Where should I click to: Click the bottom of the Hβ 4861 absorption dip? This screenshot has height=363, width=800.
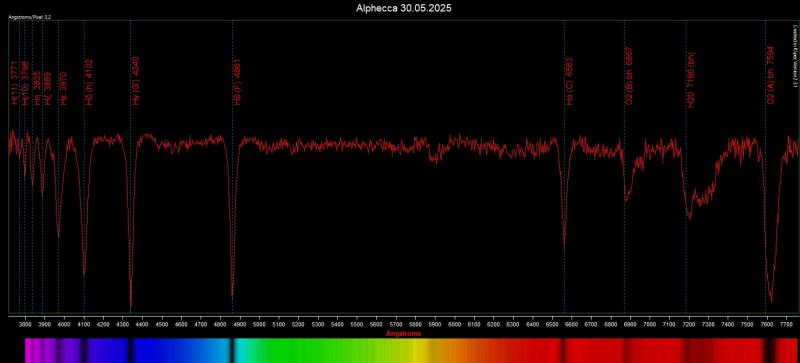pos(233,294)
